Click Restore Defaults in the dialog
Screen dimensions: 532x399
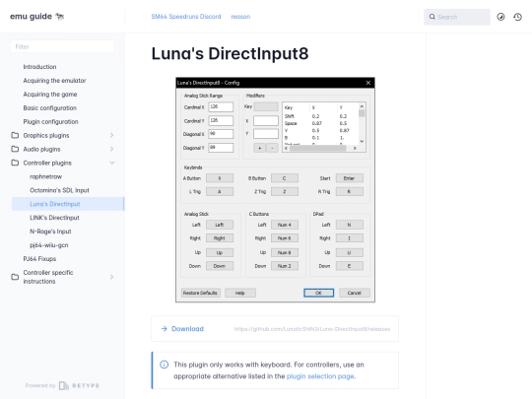click(x=201, y=293)
